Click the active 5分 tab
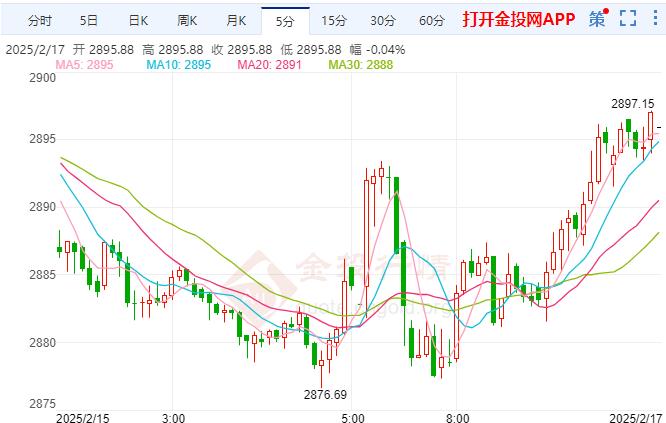Viewport: 666px width, 423px height. click(285, 21)
